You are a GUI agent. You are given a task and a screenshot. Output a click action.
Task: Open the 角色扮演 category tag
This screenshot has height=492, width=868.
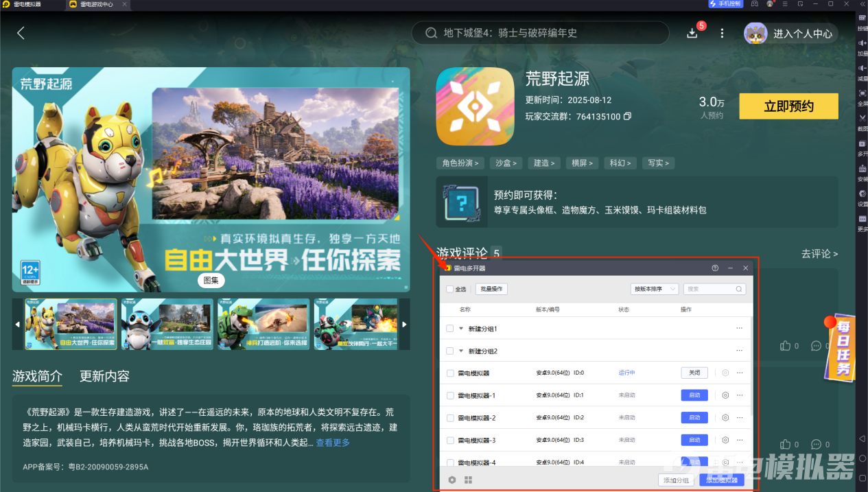click(460, 163)
